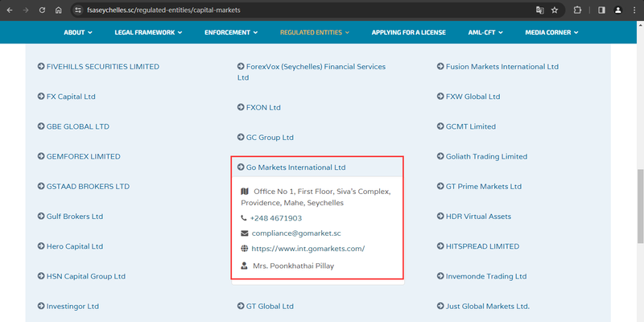Open the Extensions puzzle icon

tap(577, 10)
